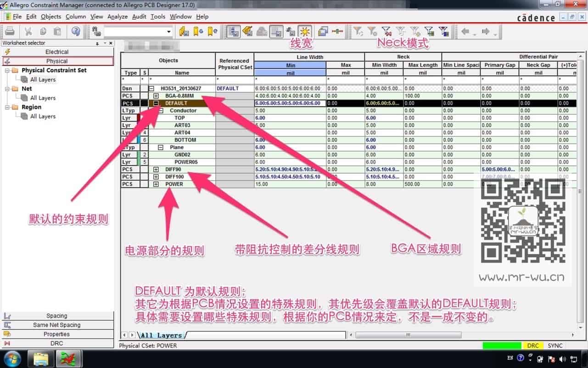Click the first funnel filter icon

pyautogui.click(x=358, y=31)
